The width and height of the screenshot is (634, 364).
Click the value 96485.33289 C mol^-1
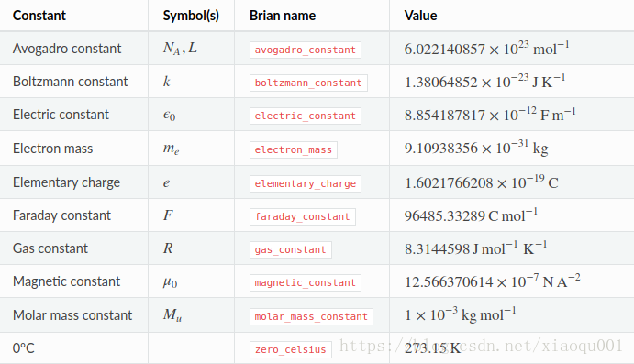[471, 215]
